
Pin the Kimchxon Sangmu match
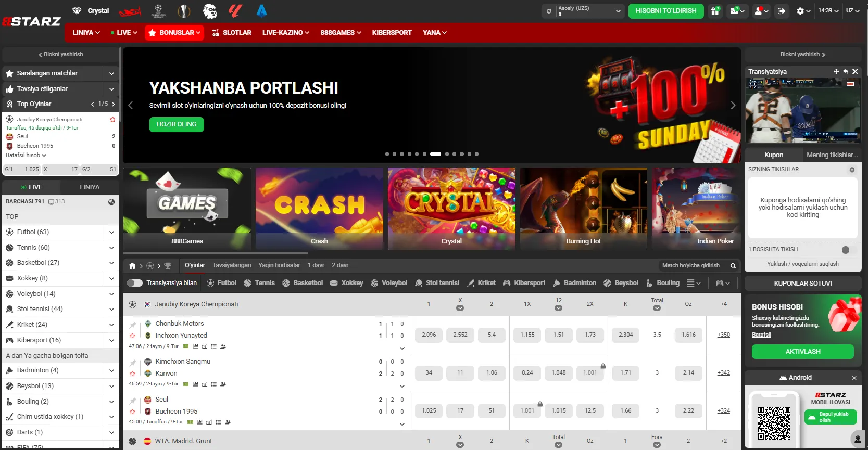(133, 363)
